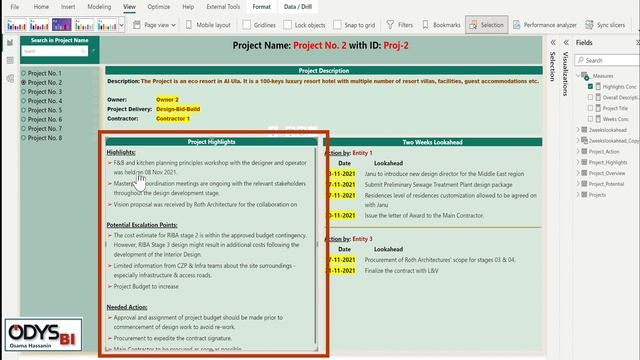
Task: Select Project No. 5 radio button
Action: click(x=23, y=110)
